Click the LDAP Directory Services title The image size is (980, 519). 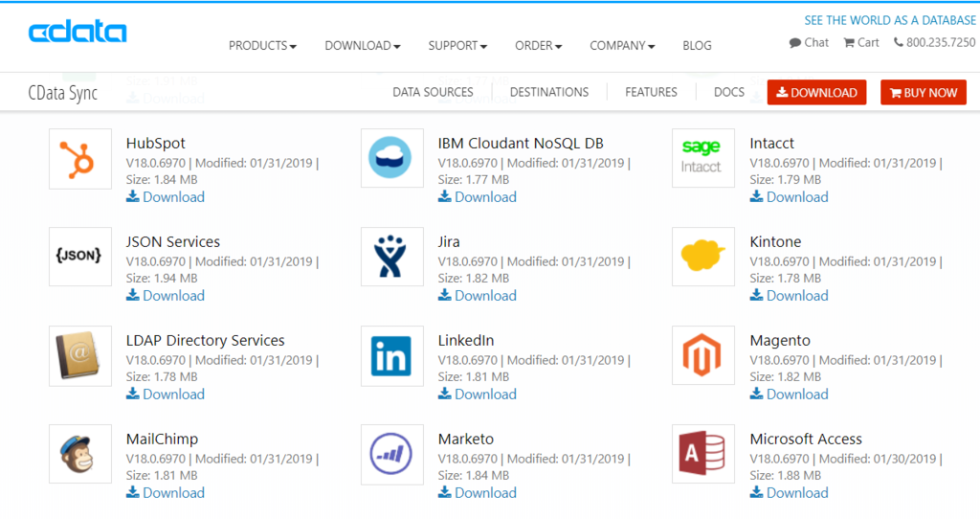[205, 341]
